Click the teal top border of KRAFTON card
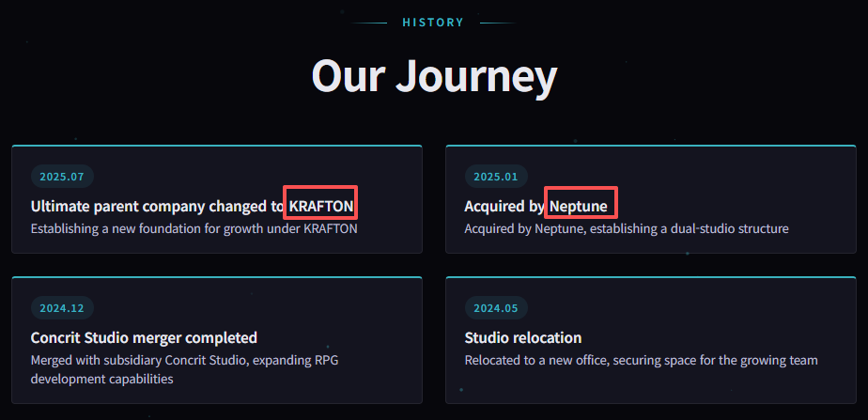Viewport: 868px width, 420px height. click(217, 146)
